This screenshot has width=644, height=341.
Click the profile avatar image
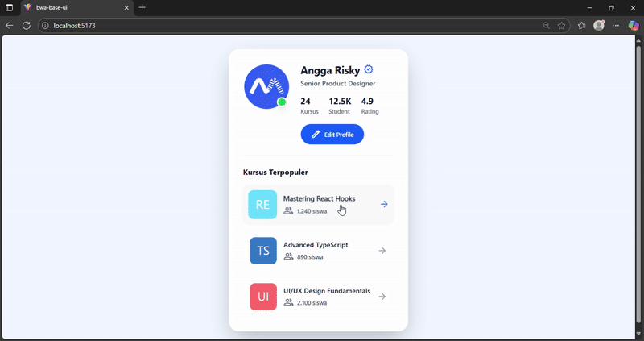click(266, 87)
